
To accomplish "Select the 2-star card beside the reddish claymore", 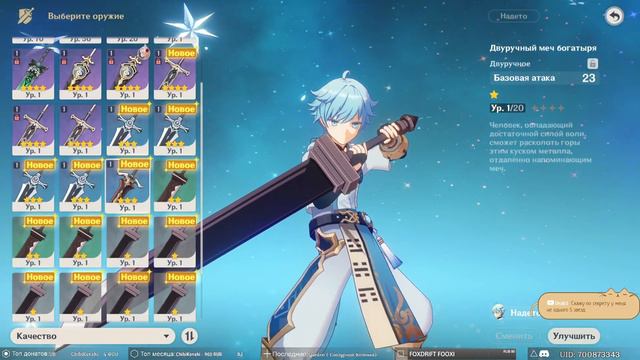I will 175,186.
